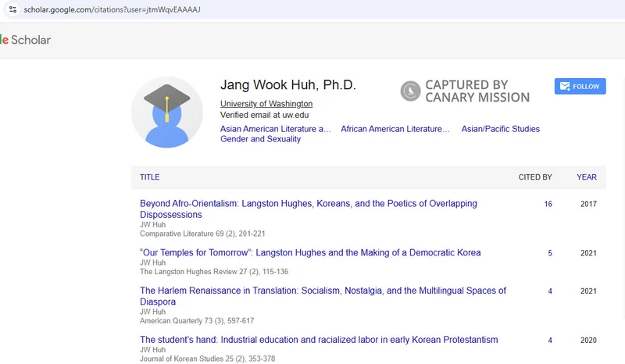The image size is (625, 364).
Task: Open University of Washington affiliation link
Action: click(x=266, y=104)
